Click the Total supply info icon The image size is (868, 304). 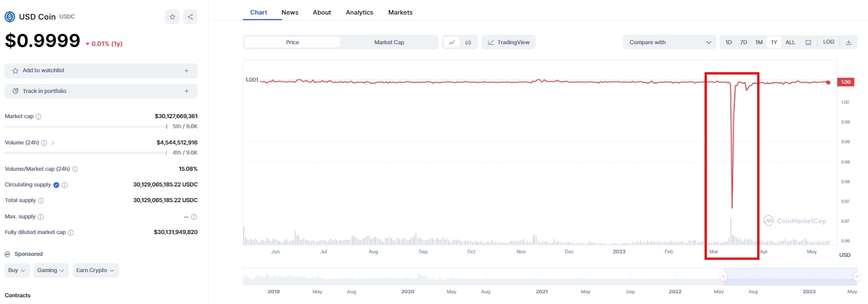pos(41,200)
